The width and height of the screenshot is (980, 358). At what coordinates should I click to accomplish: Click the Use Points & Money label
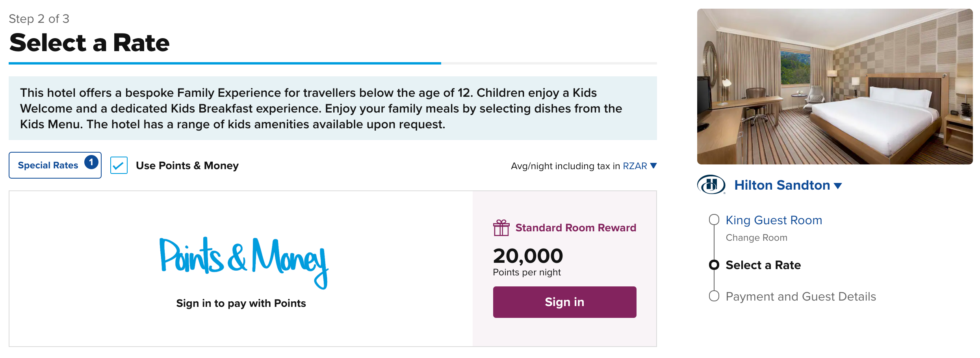click(187, 166)
